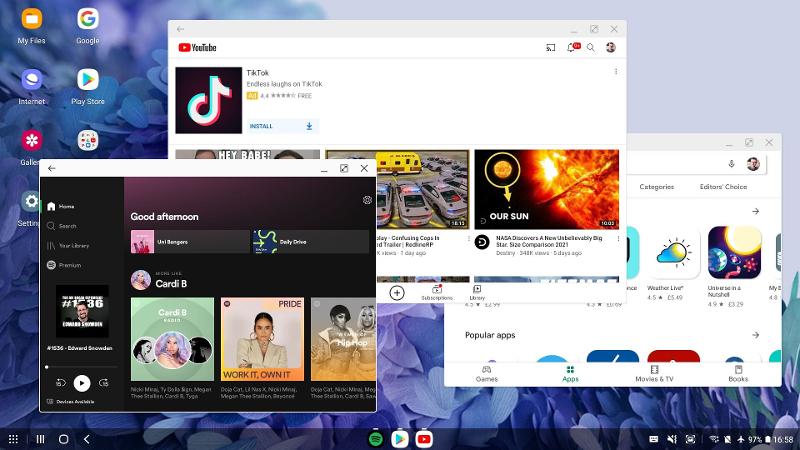Skip back 15 seconds in Spotify

coord(61,383)
